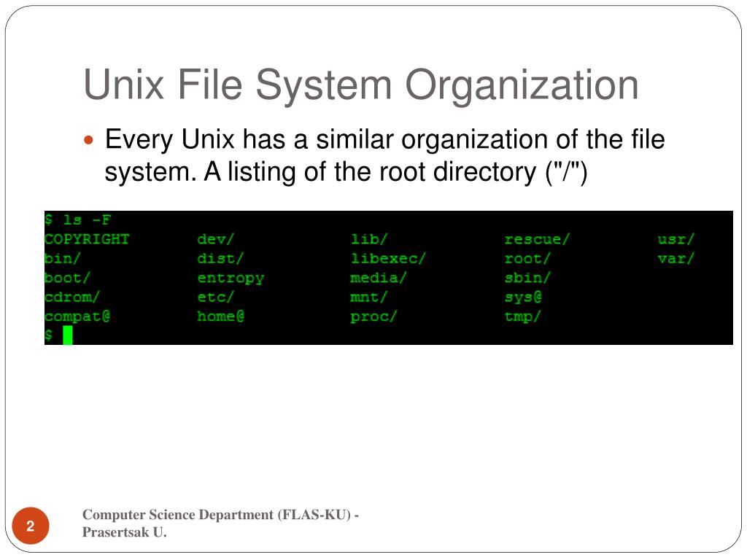Click the rescue/ directory entry

537,239
